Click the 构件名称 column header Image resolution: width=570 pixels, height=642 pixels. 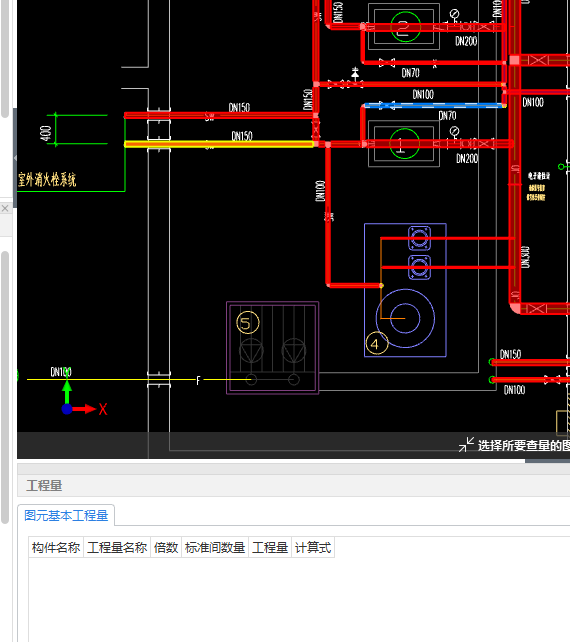point(56,547)
